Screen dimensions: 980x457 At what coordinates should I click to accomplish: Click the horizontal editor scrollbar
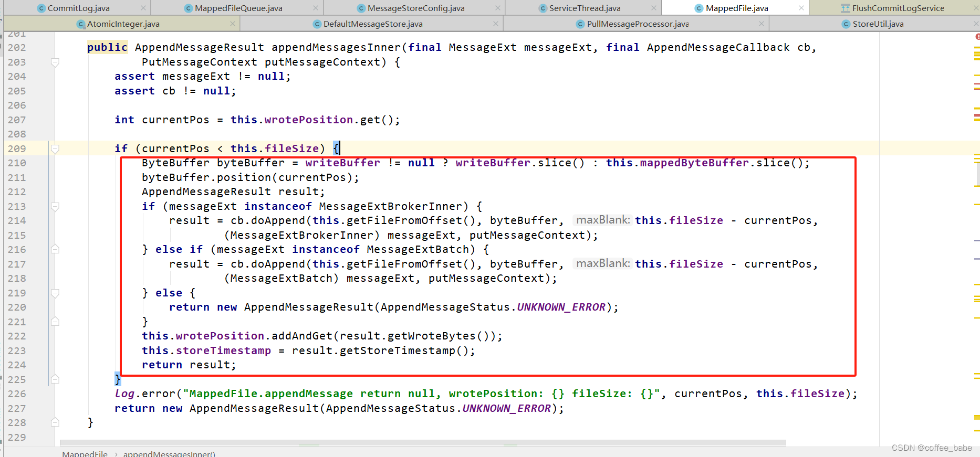423,443
